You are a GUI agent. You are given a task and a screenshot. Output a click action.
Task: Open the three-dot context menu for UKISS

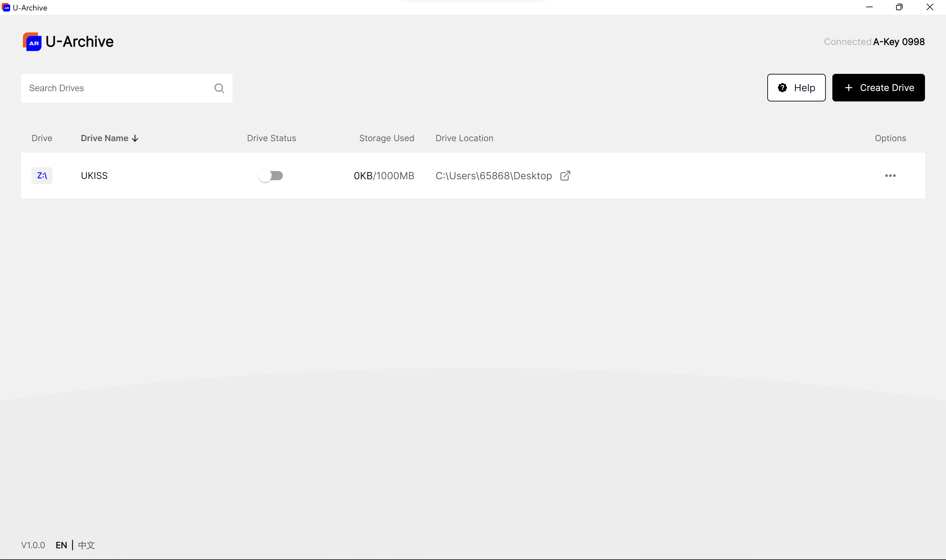click(890, 175)
